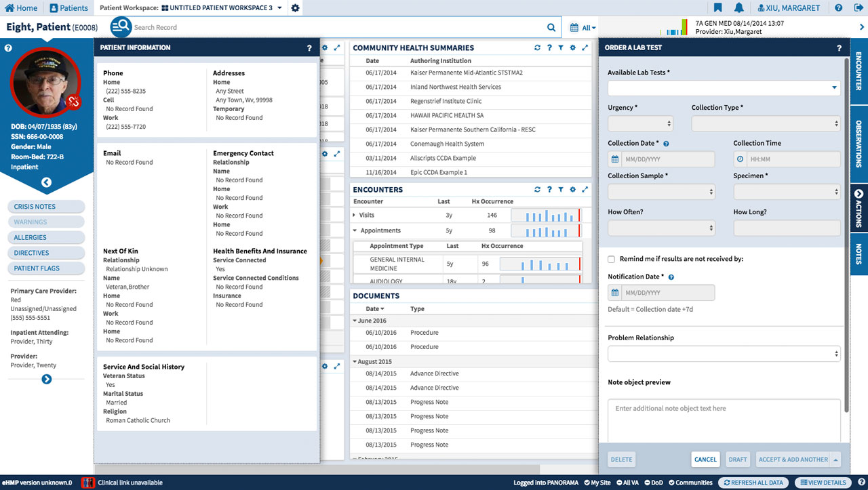868x490 pixels.
Task: Open help for Community Health Summaries
Action: (x=549, y=48)
